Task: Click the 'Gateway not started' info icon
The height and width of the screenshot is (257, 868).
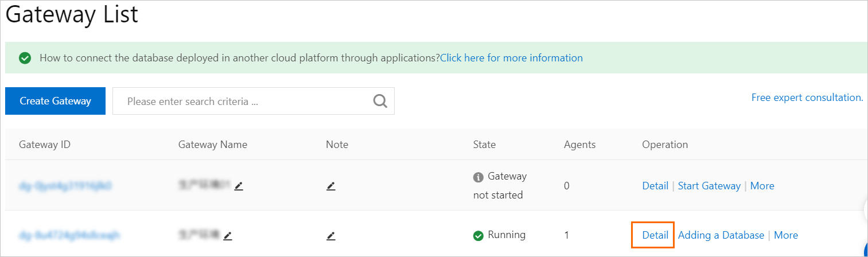Action: (478, 177)
